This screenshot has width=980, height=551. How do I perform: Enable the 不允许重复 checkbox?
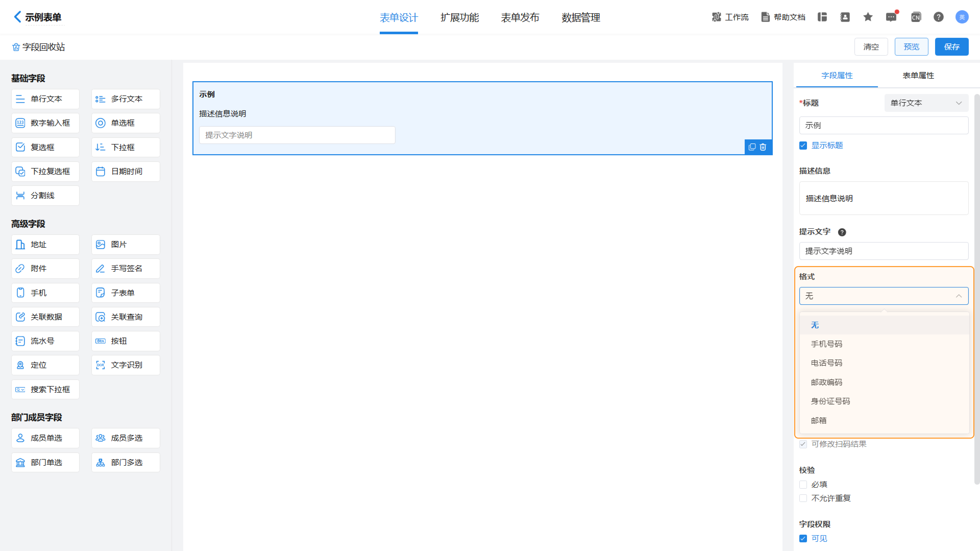tap(803, 498)
